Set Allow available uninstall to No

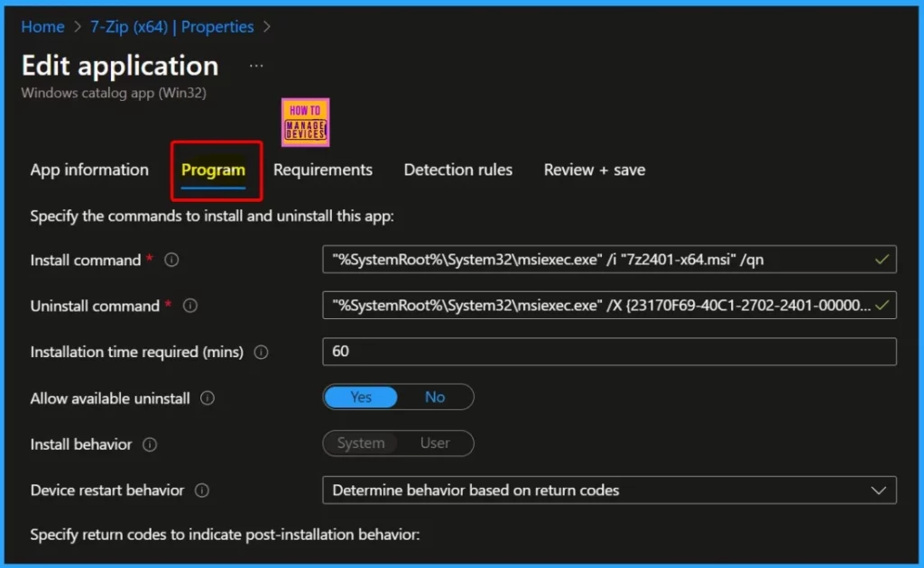(435, 398)
